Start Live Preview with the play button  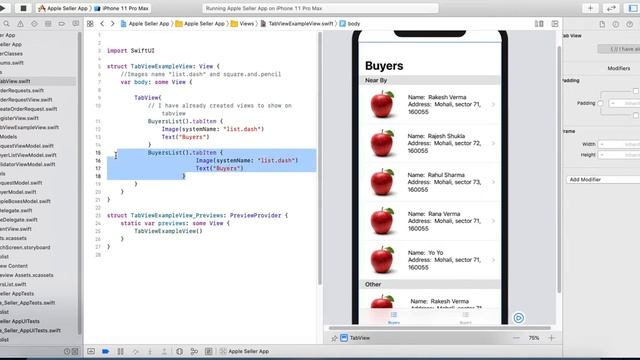[518, 318]
